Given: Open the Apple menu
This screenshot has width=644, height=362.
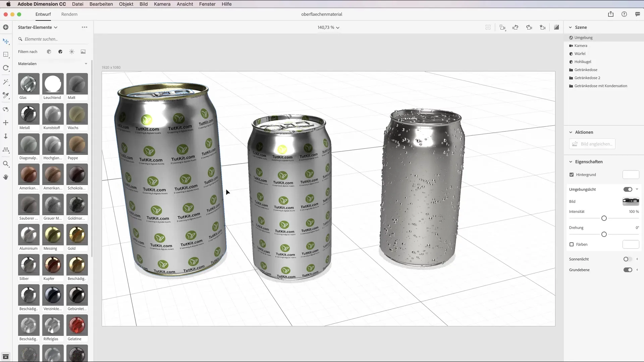Looking at the screenshot, I should pos(8,4).
